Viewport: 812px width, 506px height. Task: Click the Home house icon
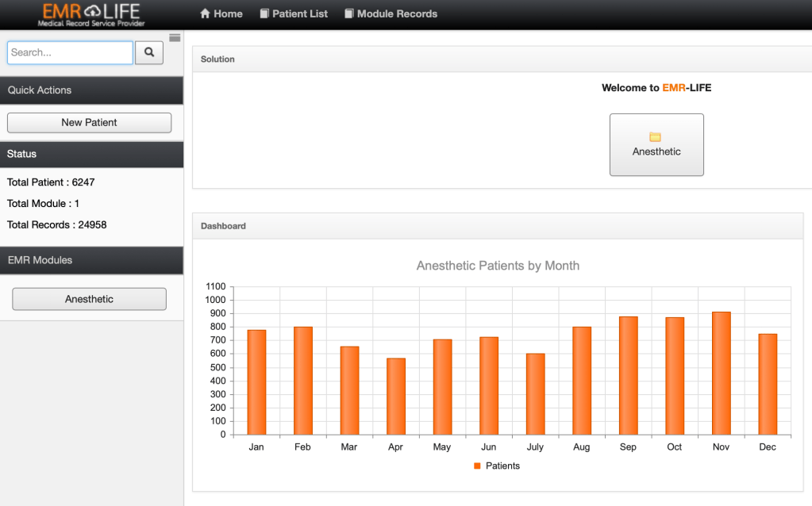[x=205, y=13]
